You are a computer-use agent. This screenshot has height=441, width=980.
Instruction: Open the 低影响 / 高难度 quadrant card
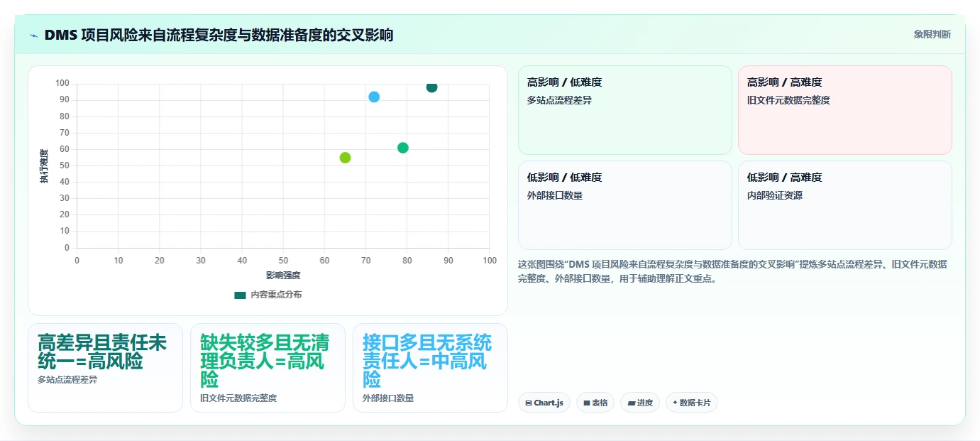pyautogui.click(x=844, y=205)
